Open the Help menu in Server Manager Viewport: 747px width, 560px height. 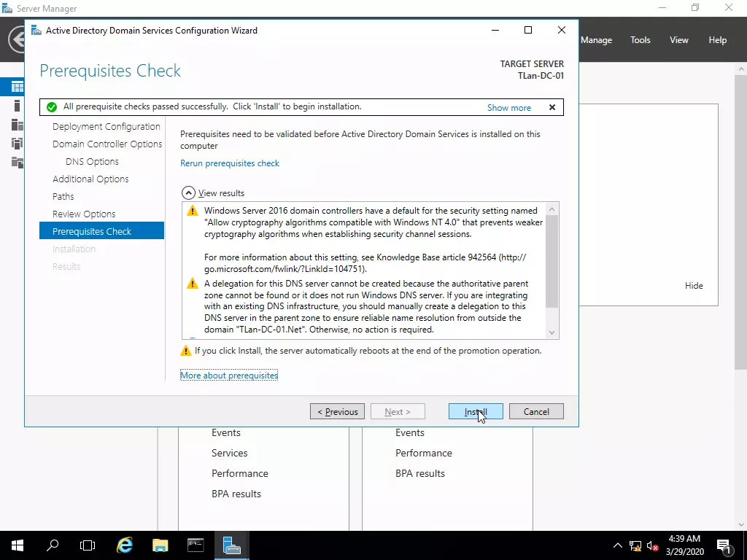tap(717, 40)
